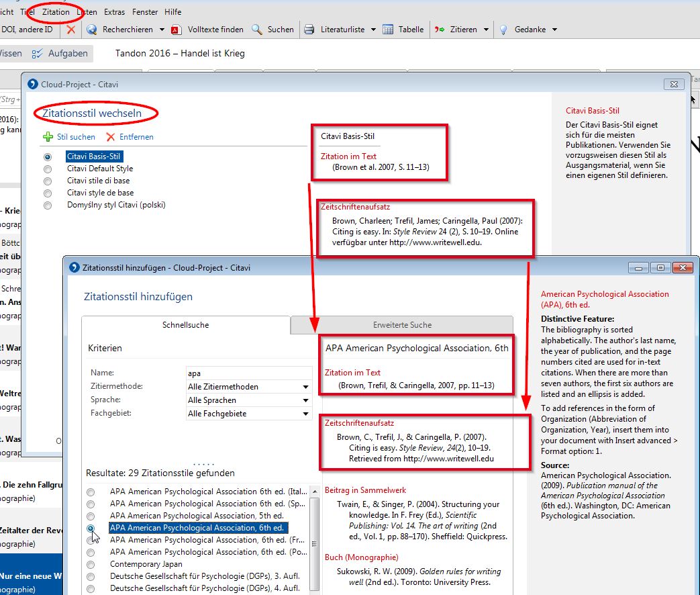Click the results list scroll up arrow
This screenshot has width=700, height=595.
point(315,492)
